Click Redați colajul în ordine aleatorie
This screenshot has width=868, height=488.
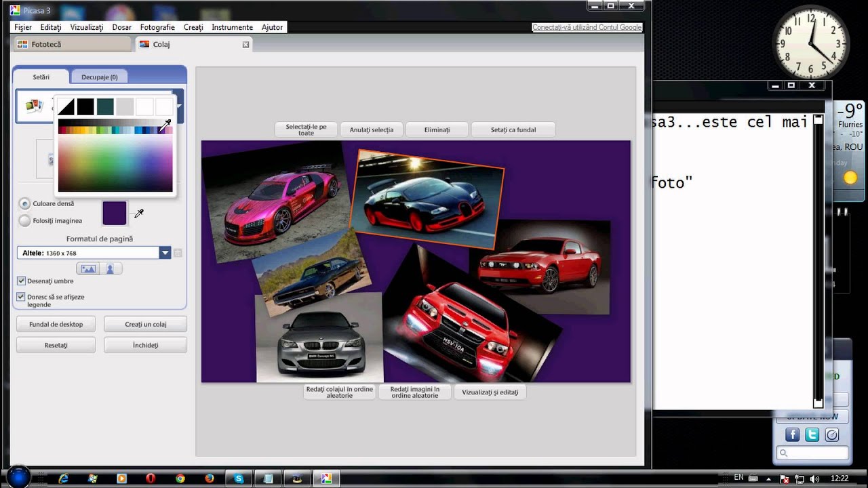pos(340,392)
